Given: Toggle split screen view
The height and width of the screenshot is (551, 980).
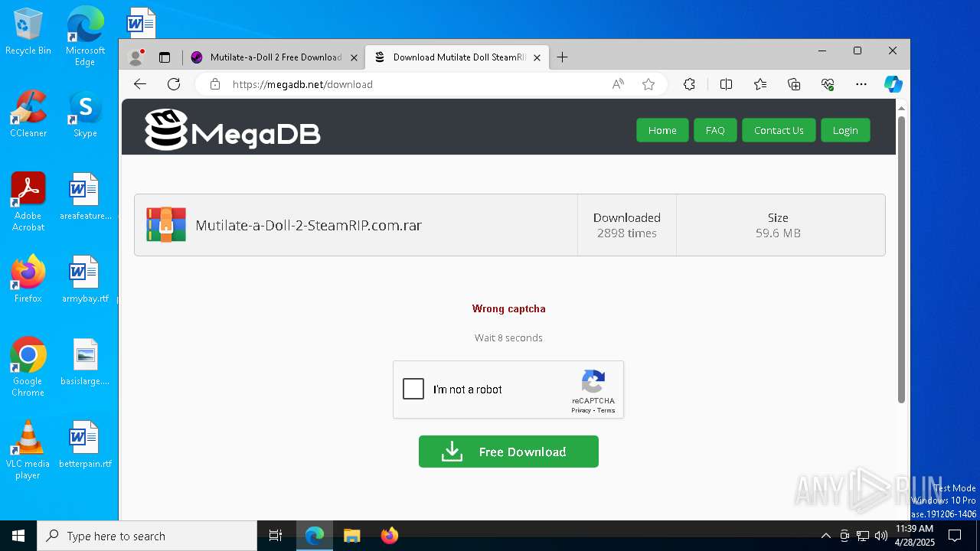Looking at the screenshot, I should (726, 84).
